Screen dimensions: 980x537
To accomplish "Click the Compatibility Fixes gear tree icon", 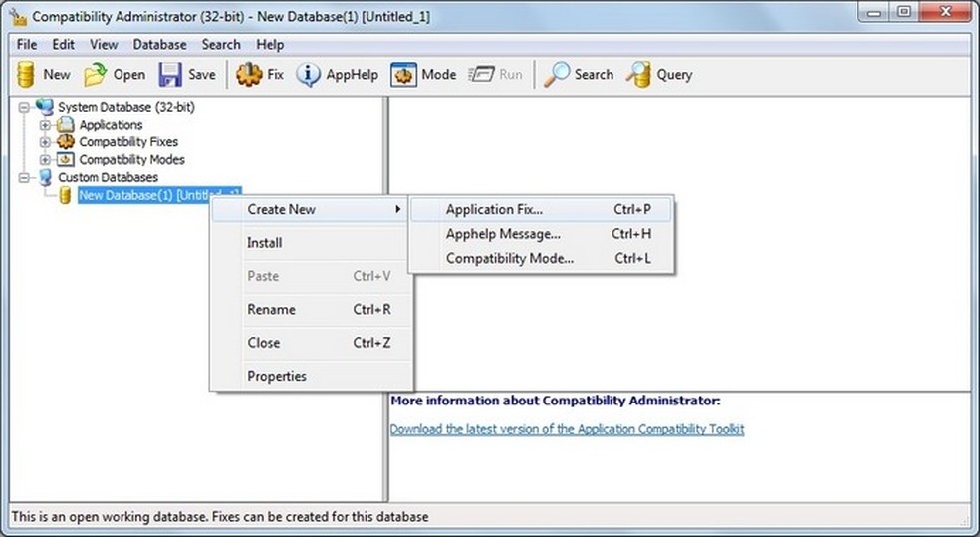I will 65,141.
